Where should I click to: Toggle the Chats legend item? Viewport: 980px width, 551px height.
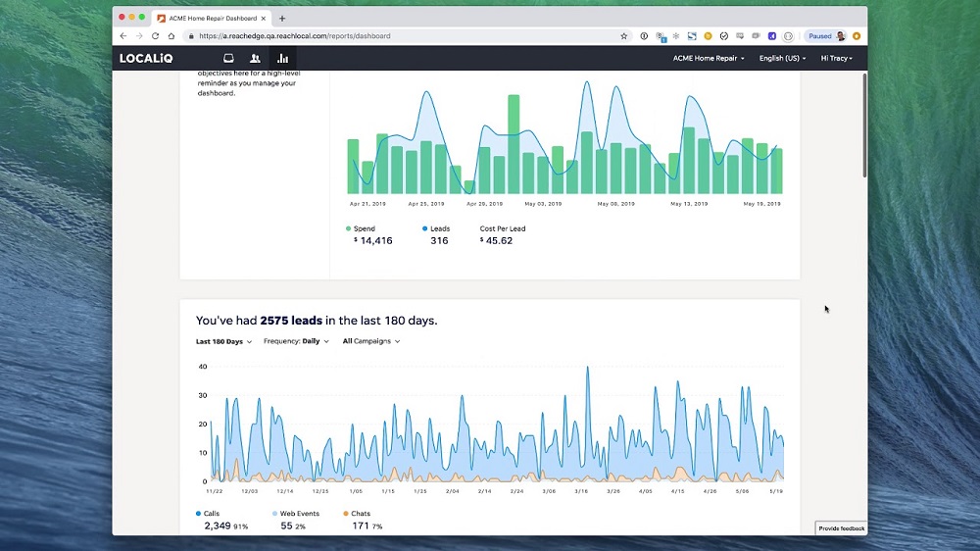point(357,514)
